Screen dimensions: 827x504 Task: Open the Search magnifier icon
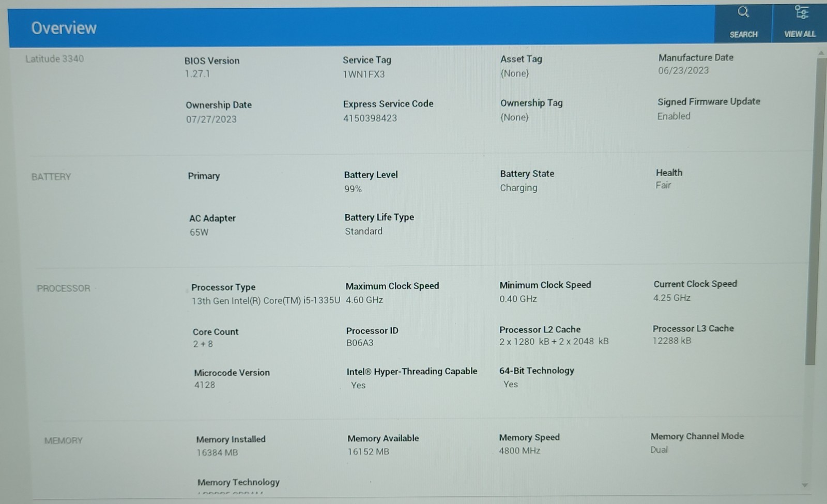point(743,12)
